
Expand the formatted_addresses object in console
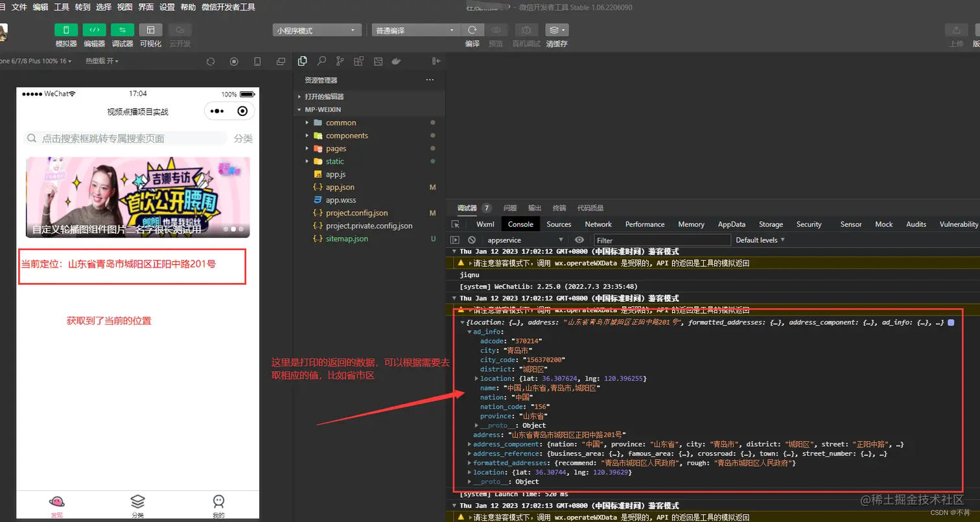coord(470,463)
